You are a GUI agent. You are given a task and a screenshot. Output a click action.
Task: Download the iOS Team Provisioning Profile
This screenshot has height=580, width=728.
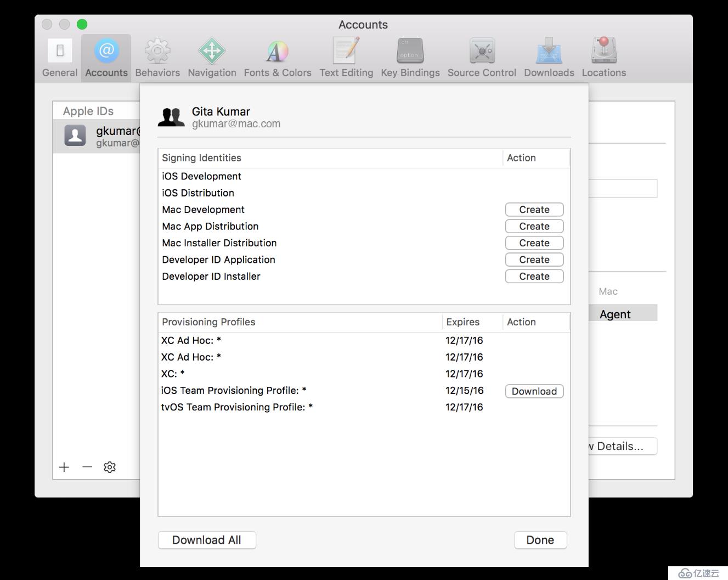pos(534,391)
